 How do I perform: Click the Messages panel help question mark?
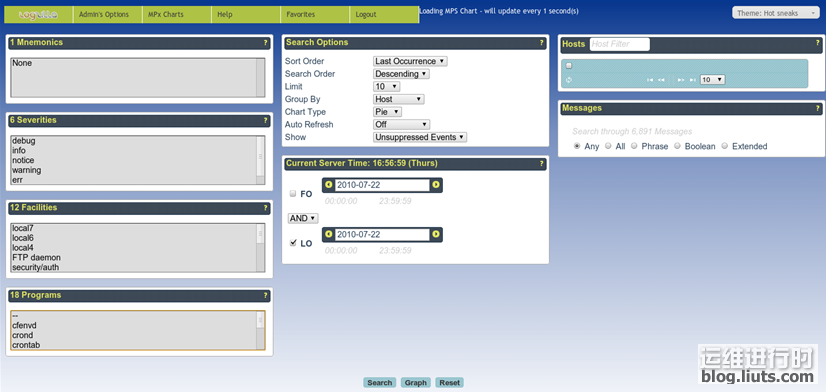818,109
